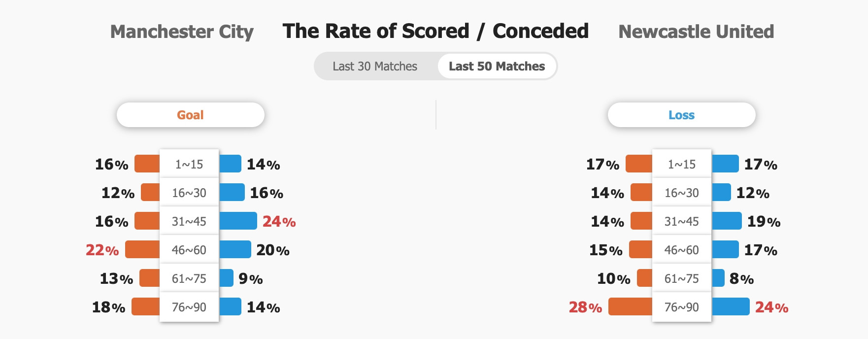Click The Rate of Scored / Conceded title
The height and width of the screenshot is (339, 868).
(x=435, y=31)
